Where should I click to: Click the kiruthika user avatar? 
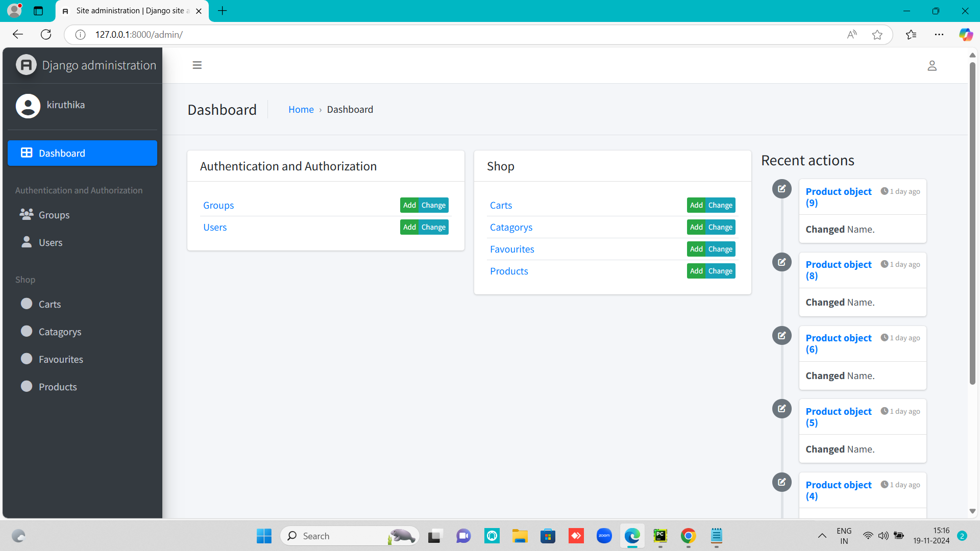click(28, 106)
